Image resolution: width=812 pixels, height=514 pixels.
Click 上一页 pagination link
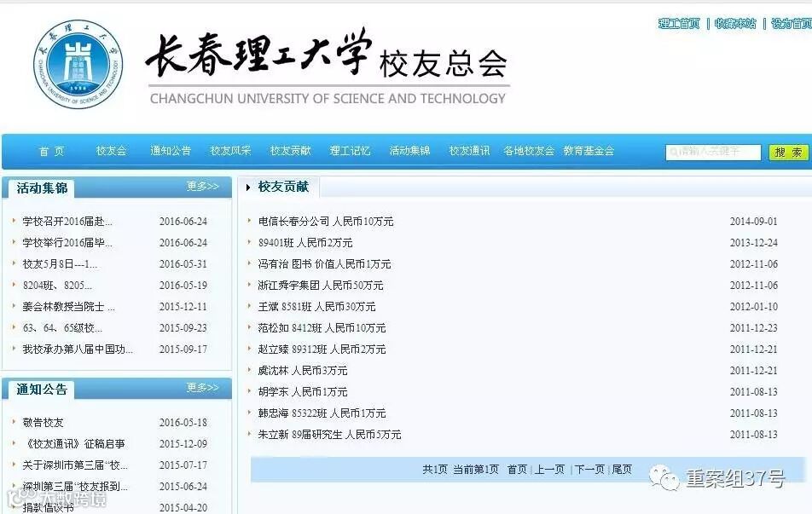coord(549,470)
